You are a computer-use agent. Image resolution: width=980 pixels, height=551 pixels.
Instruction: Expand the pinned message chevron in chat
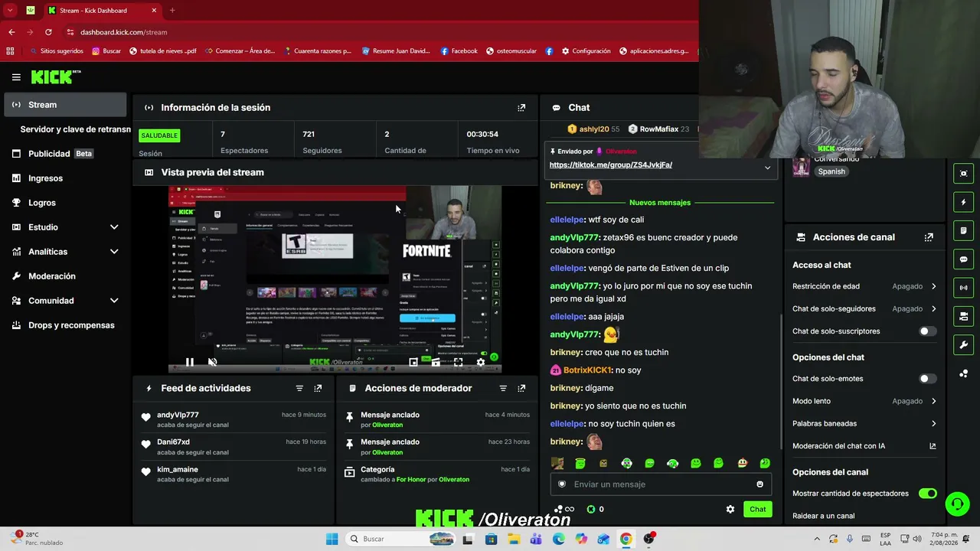[x=767, y=168]
